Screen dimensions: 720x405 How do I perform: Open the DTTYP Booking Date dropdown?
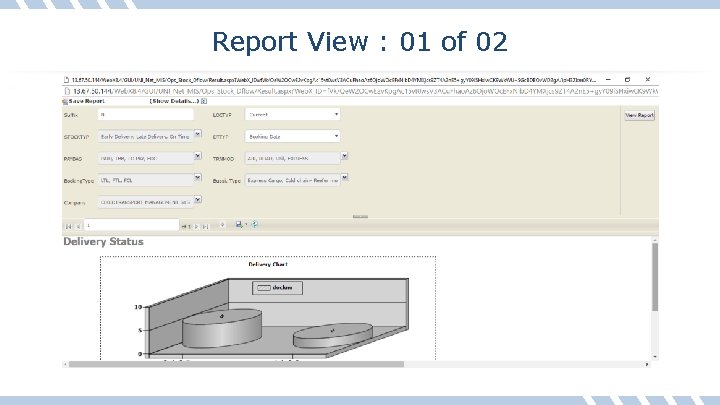tap(292, 136)
